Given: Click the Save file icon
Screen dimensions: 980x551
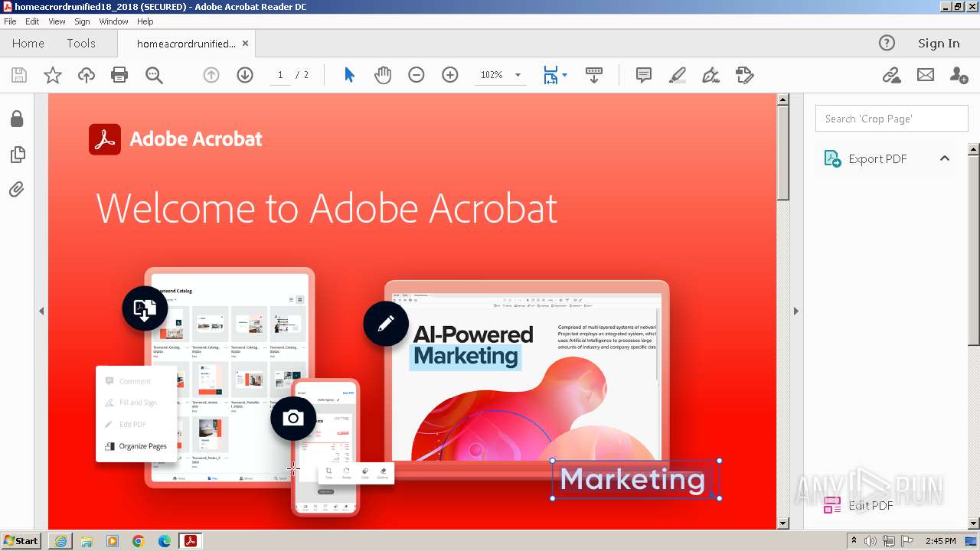Looking at the screenshot, I should (19, 75).
